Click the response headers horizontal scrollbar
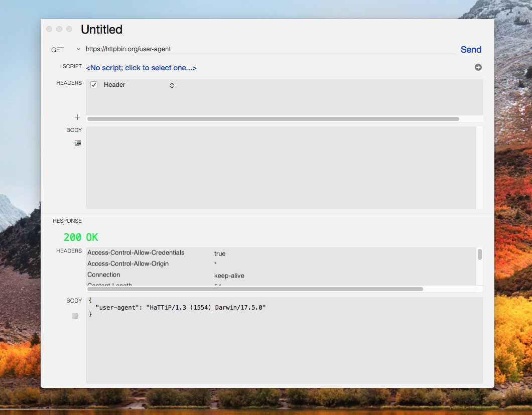 [x=255, y=289]
